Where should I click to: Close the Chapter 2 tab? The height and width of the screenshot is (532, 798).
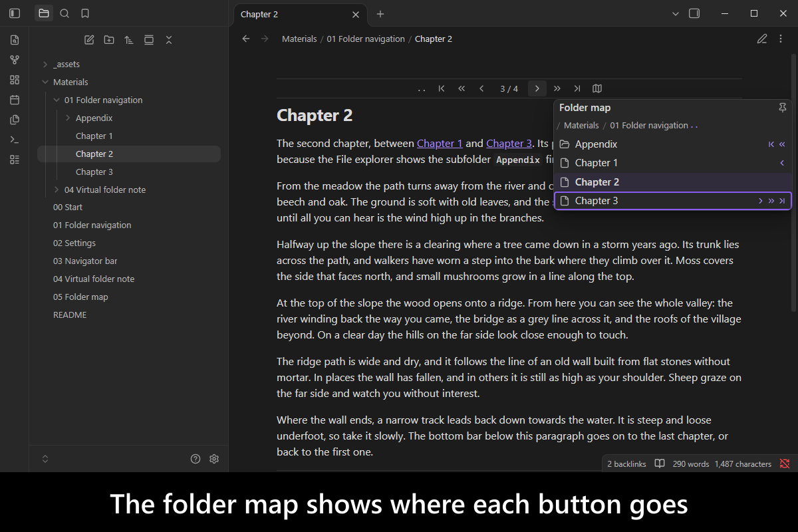(x=356, y=15)
